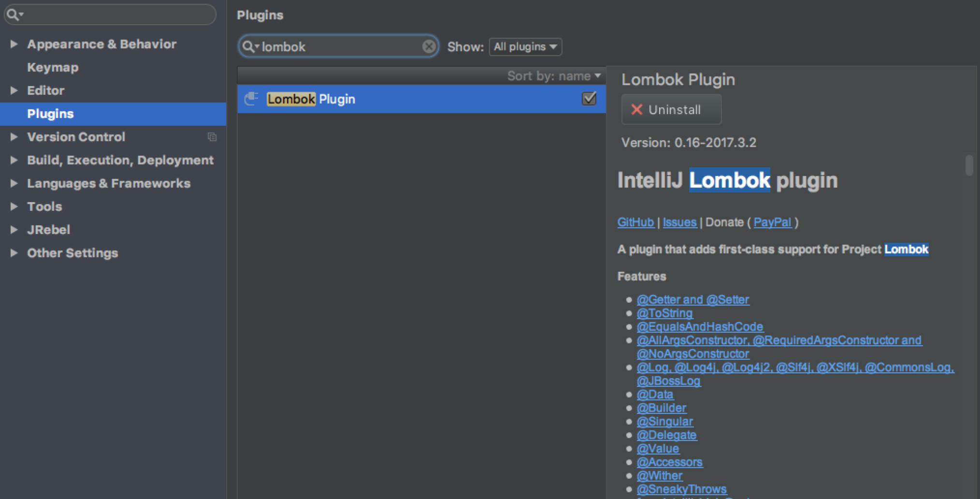Expand Build, Execution, Deployment section
This screenshot has height=499, width=980.
[x=14, y=160]
